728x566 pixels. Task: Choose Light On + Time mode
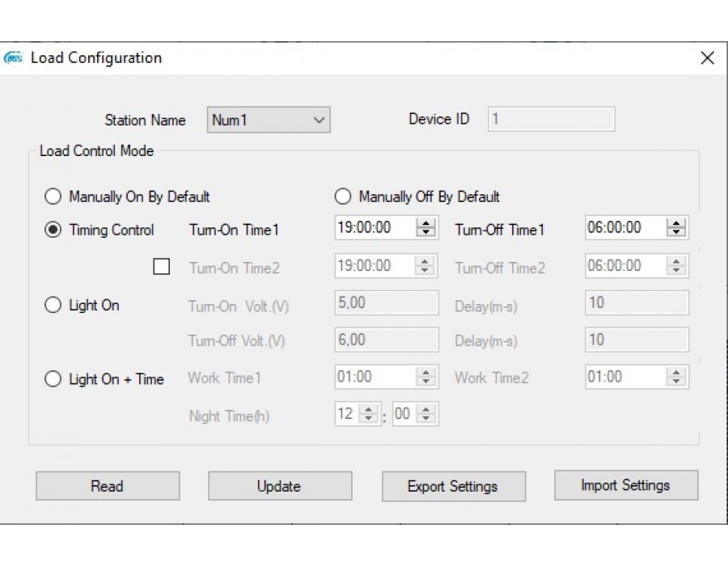tap(53, 379)
